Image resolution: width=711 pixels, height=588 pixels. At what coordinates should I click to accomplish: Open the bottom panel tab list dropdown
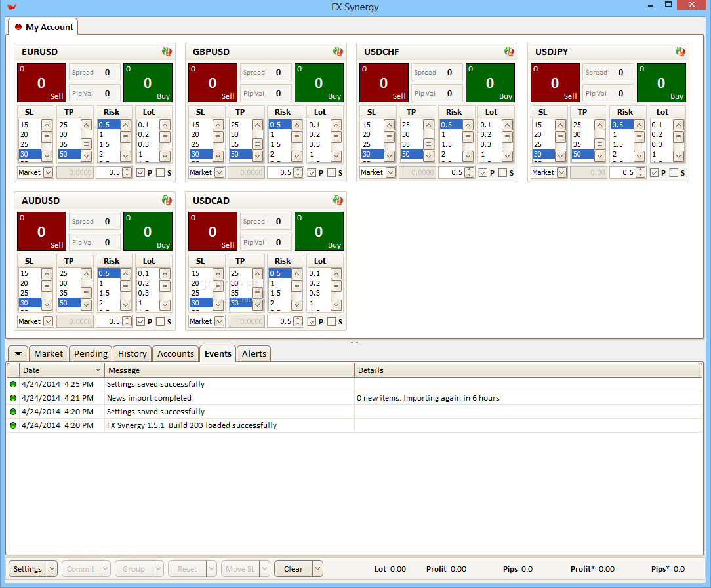(18, 354)
